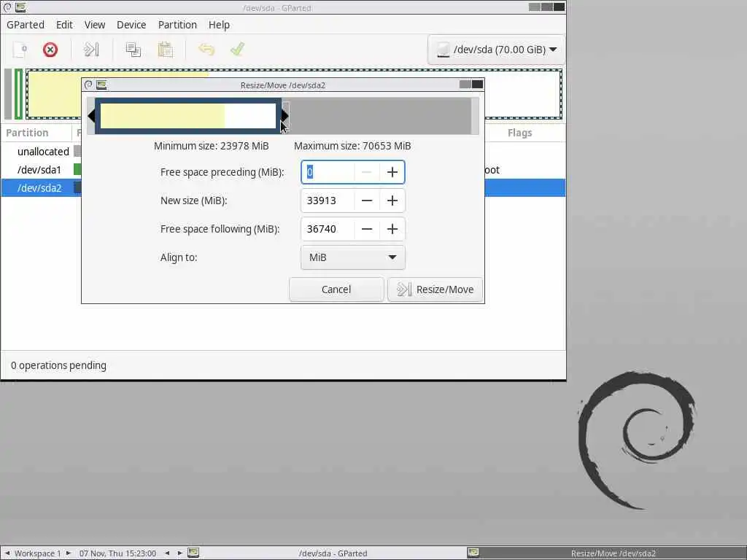The image size is (747, 560).
Task: Click the Maximum size: 70653 MiB text
Action: [352, 146]
